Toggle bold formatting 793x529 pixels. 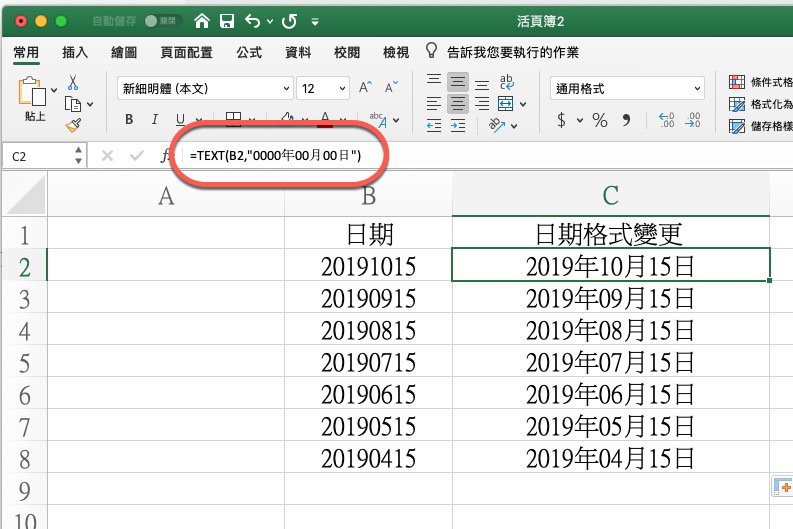click(129, 119)
